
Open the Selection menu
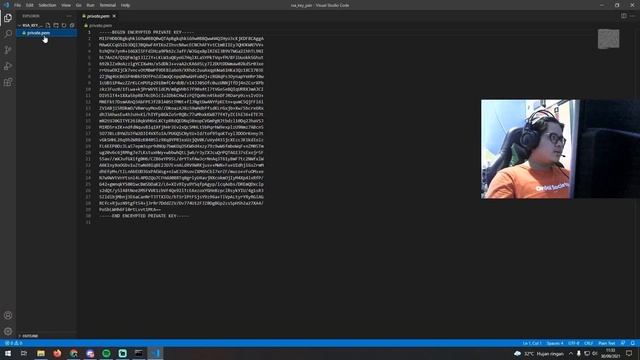click(x=47, y=5)
